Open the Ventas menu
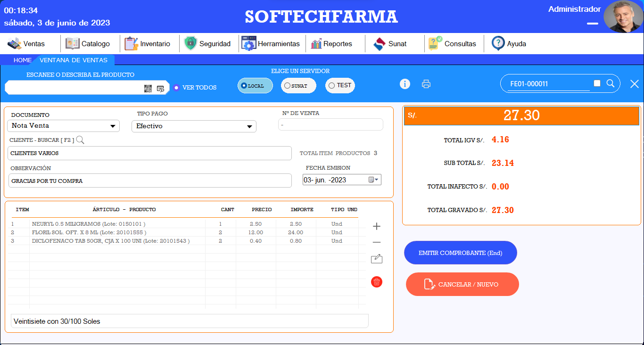 [x=26, y=44]
